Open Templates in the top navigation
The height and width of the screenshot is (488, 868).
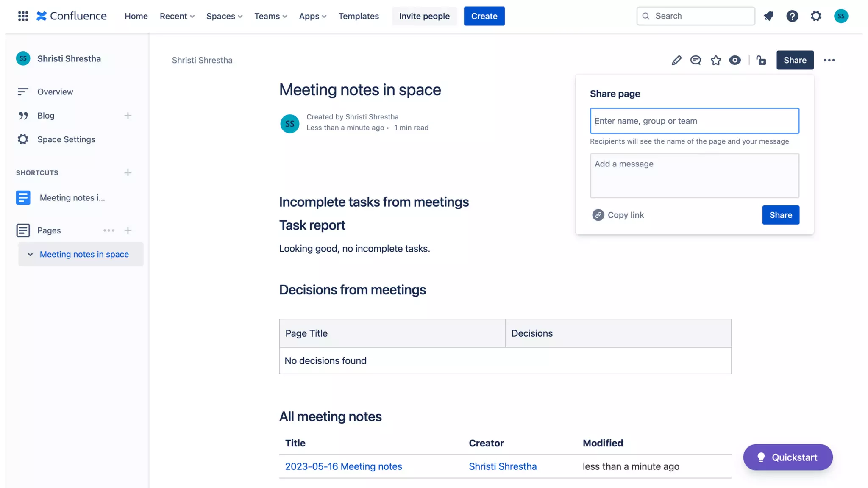358,16
